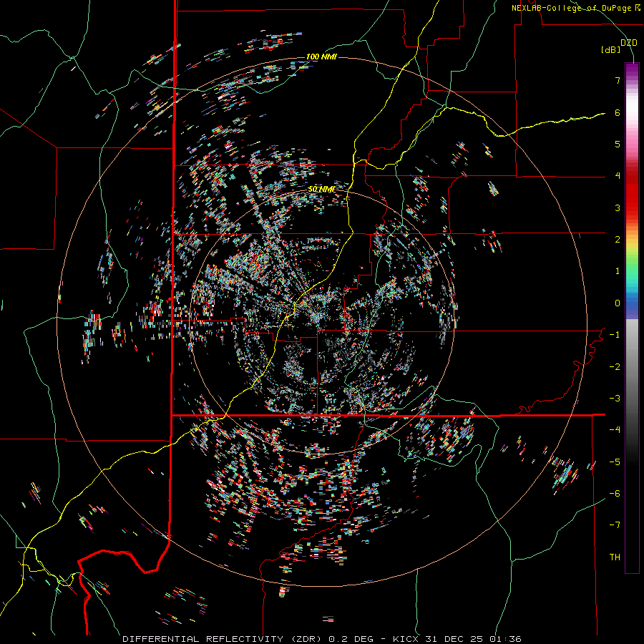Image resolution: width=644 pixels, height=644 pixels.
Task: Click the 2 dB tick label on the color scale
Action: (618, 240)
